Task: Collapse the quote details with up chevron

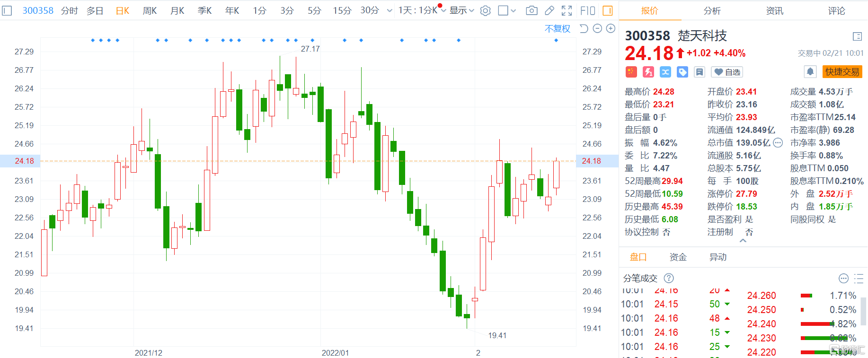Action: [x=743, y=241]
